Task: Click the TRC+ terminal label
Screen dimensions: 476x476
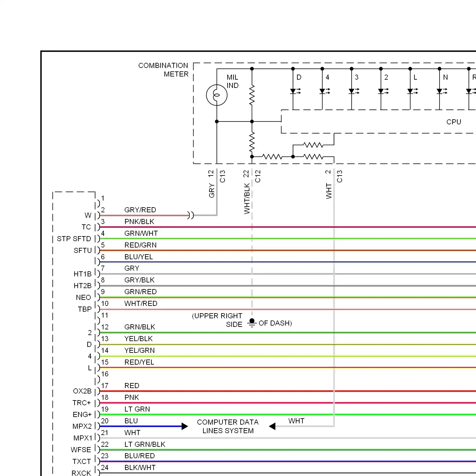Action: pos(82,403)
